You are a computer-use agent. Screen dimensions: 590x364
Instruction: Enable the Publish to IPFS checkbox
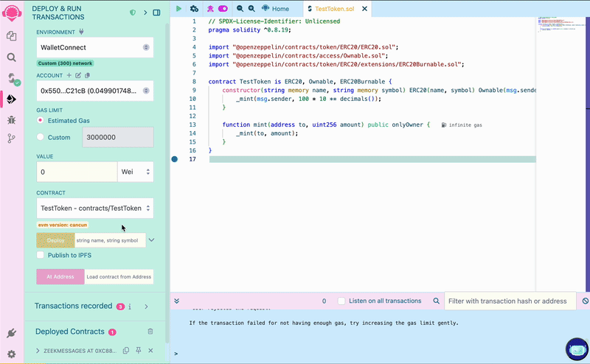(41, 255)
